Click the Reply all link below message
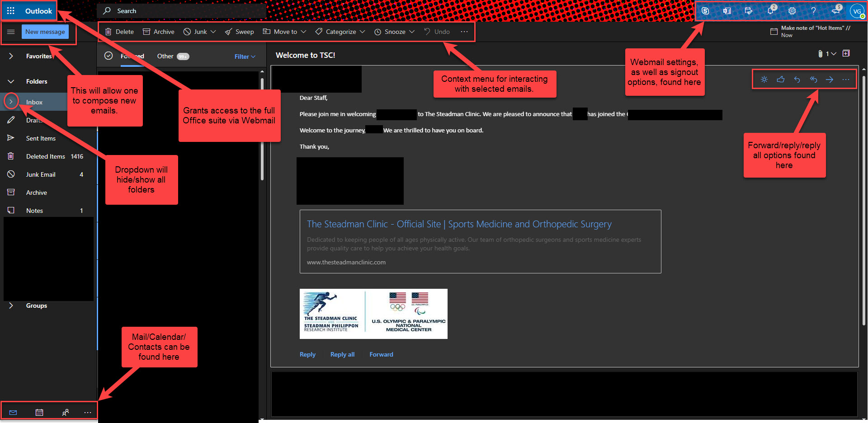Image resolution: width=868 pixels, height=423 pixels. (x=342, y=354)
